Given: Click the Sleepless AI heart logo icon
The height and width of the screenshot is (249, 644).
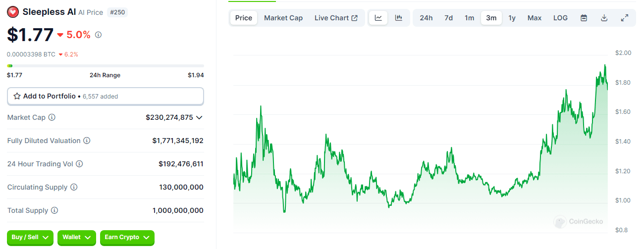Looking at the screenshot, I should pyautogui.click(x=13, y=12).
